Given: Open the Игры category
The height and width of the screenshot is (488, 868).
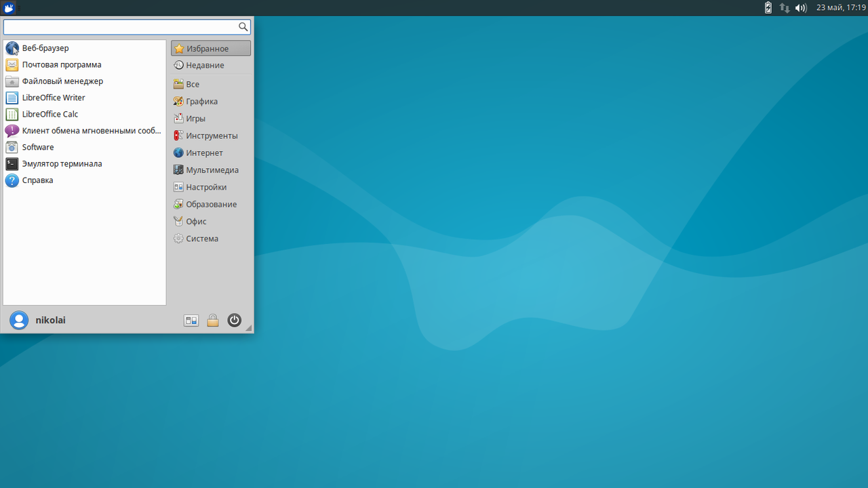Looking at the screenshot, I should click(211, 119).
